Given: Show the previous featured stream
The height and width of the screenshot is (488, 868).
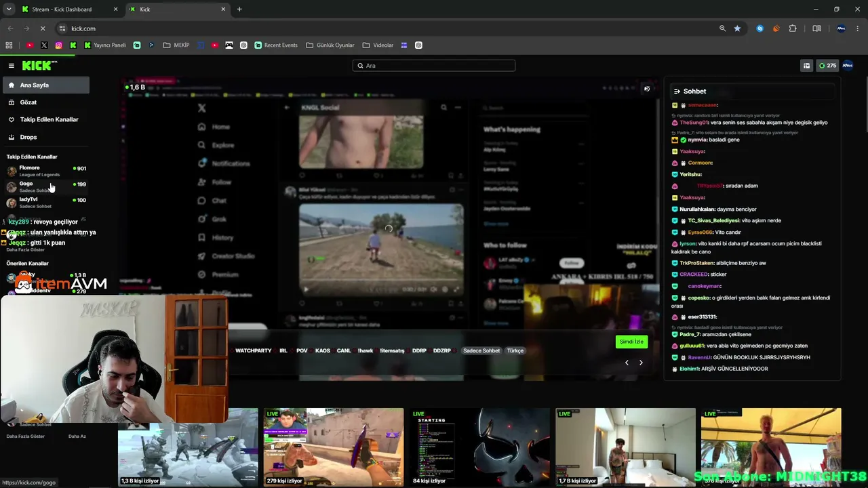Looking at the screenshot, I should coord(627,363).
